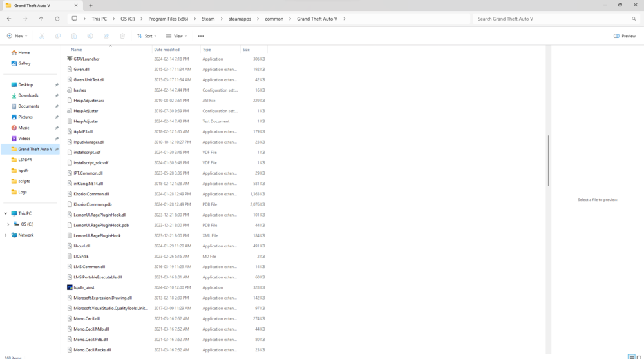Click the Search Grand Theft Auto V field
The width and height of the screenshot is (644, 359).
tap(553, 19)
